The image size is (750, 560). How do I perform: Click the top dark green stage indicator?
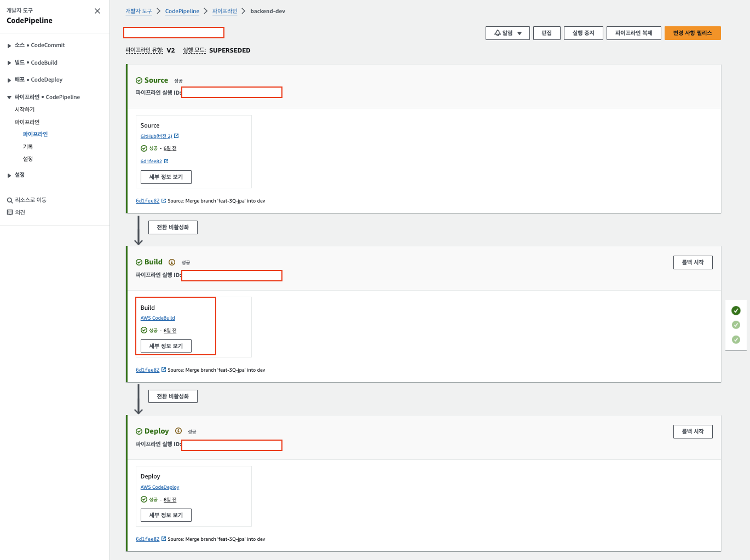pyautogui.click(x=736, y=310)
